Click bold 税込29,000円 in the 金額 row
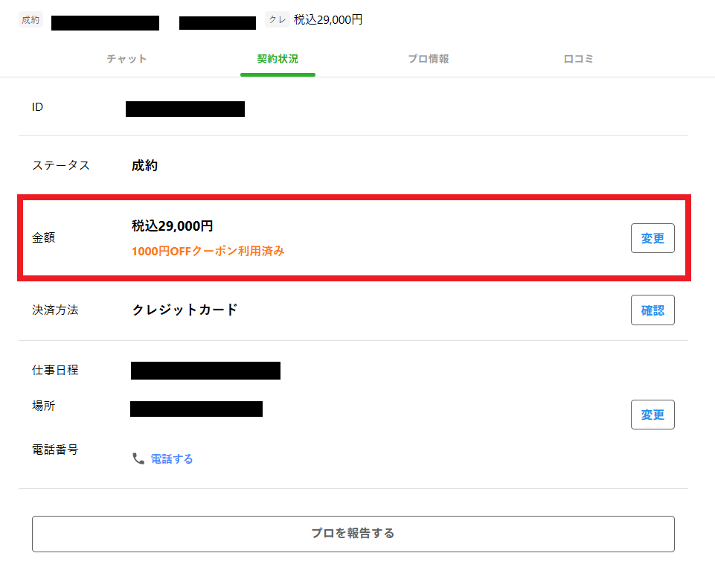715x588 pixels. 172,226
